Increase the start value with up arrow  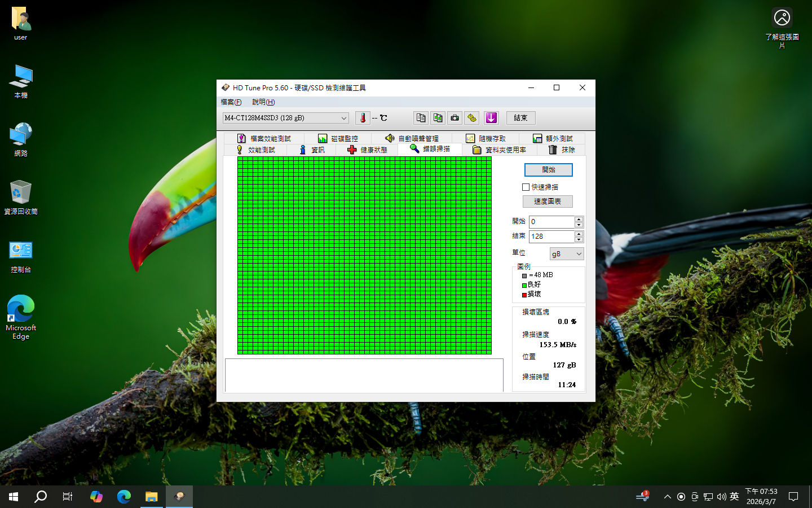pos(579,219)
